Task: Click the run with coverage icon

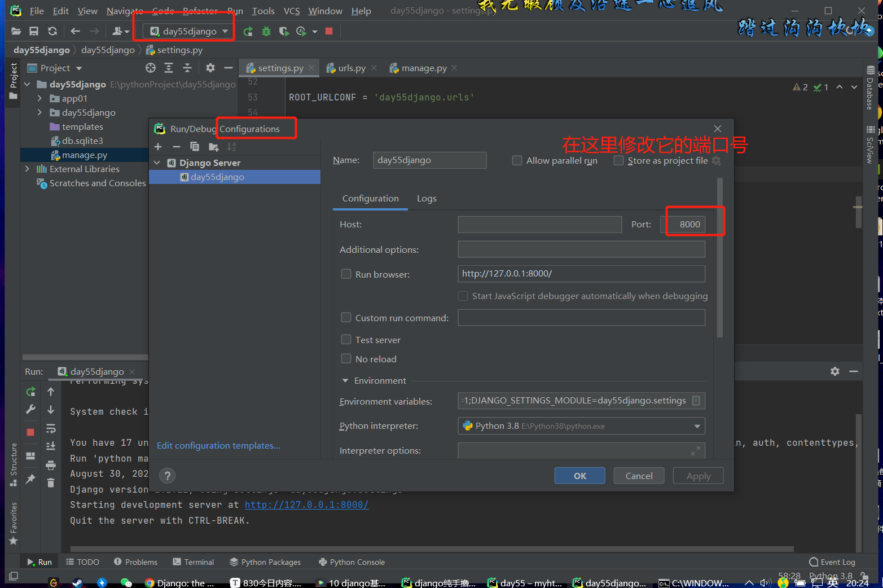Action: tap(284, 31)
